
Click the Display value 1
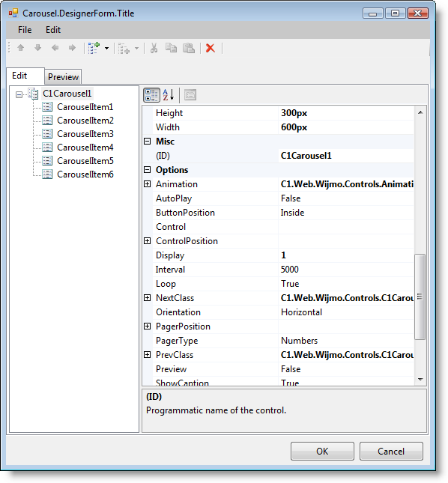[346, 255]
